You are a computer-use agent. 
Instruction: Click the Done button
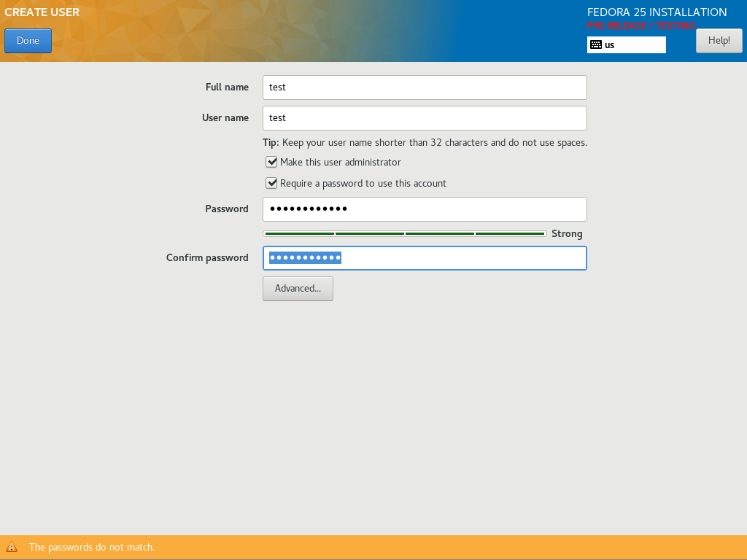click(28, 41)
